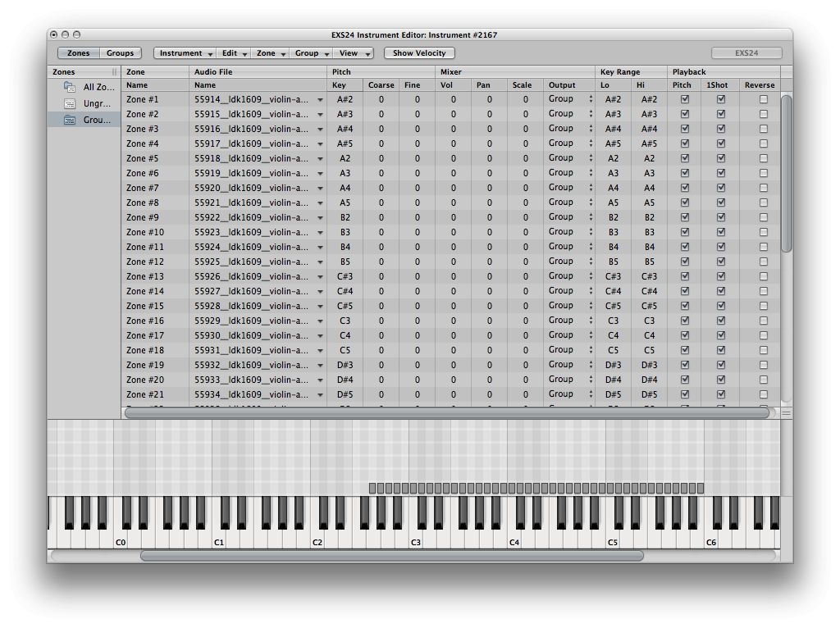This screenshot has width=840, height=628.
Task: Open audio file dropdown for Zone #4
Action: pyautogui.click(x=320, y=144)
